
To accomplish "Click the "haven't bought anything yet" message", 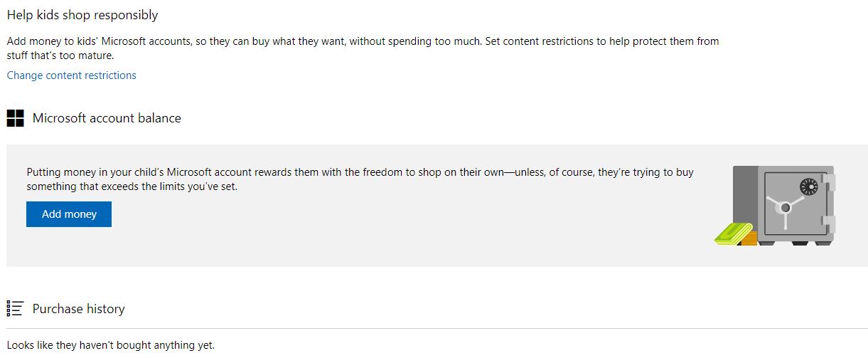I will (110, 345).
